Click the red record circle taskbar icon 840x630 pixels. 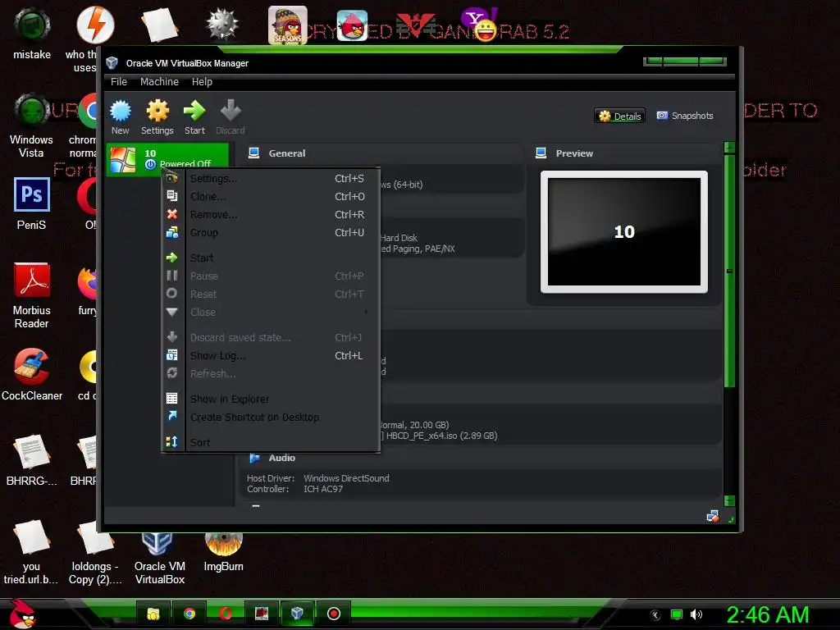coord(333,614)
